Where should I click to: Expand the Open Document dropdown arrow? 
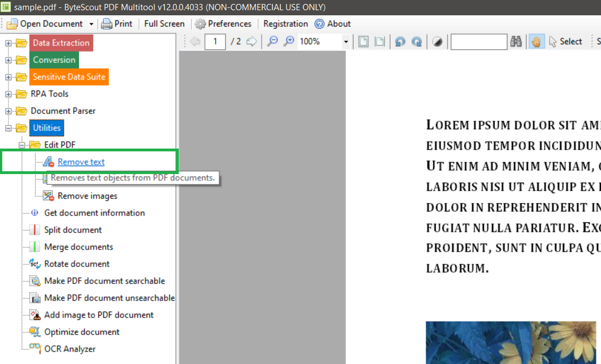91,24
